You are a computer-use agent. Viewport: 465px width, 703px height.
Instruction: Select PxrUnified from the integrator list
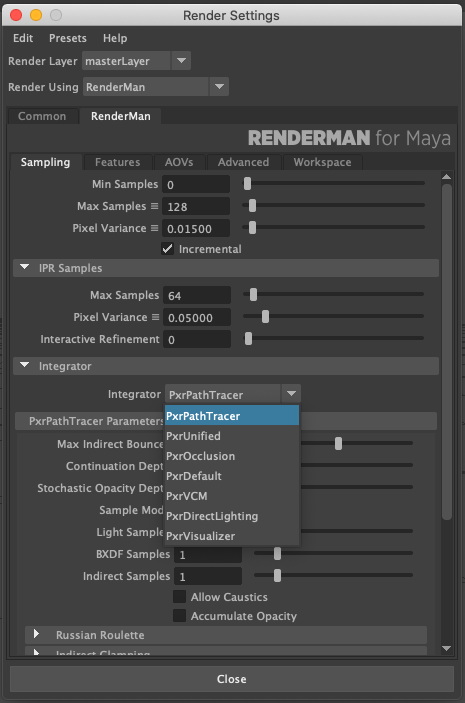click(232, 436)
